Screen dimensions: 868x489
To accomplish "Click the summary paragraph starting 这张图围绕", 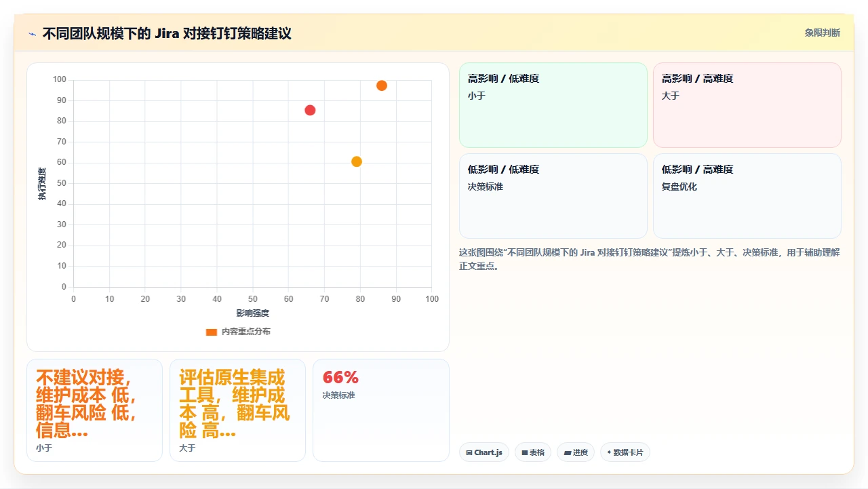I will pos(650,259).
